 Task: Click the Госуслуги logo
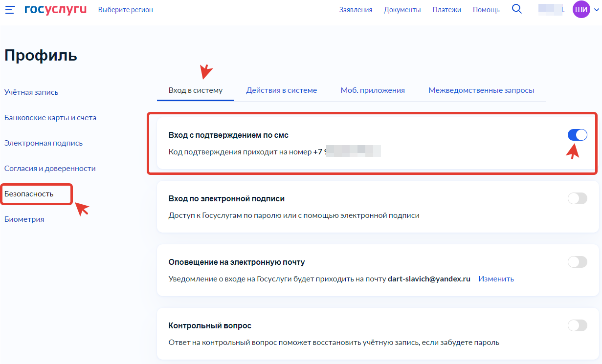click(55, 10)
